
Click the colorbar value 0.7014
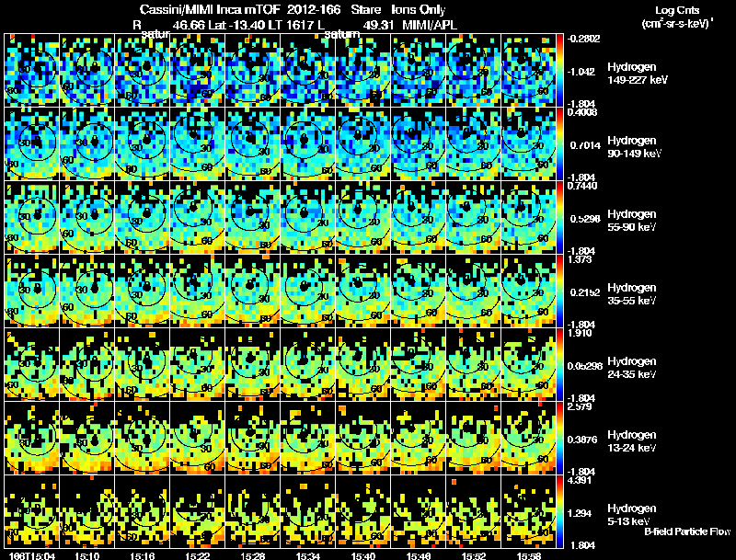coord(585,145)
